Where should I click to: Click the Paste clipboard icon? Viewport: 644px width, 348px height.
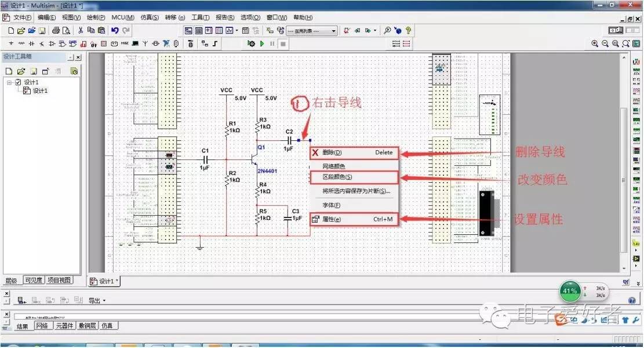coord(101,30)
